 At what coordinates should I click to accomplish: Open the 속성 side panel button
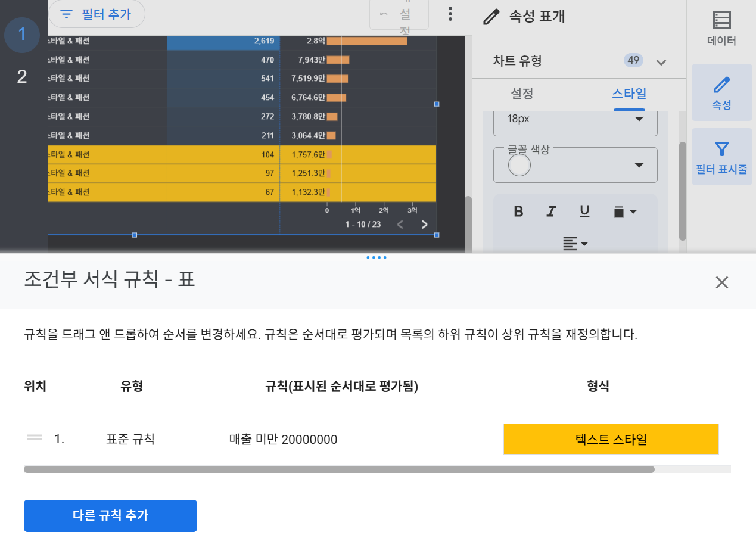click(x=721, y=93)
